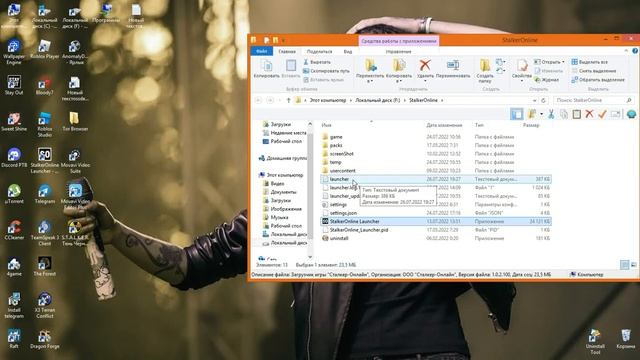The image size is (640, 360).
Task: Toggle the preview pane toolbar icon
Action: coord(516,114)
